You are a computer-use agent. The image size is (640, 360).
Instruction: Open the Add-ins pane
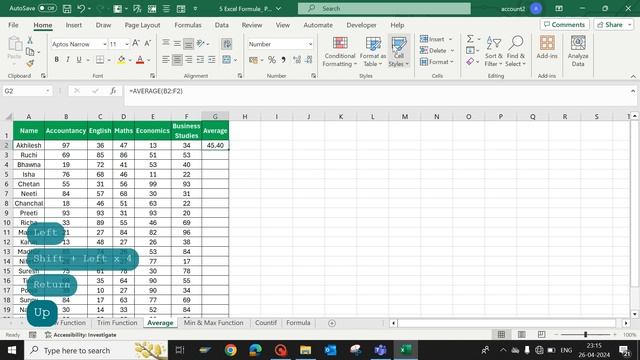(x=547, y=47)
